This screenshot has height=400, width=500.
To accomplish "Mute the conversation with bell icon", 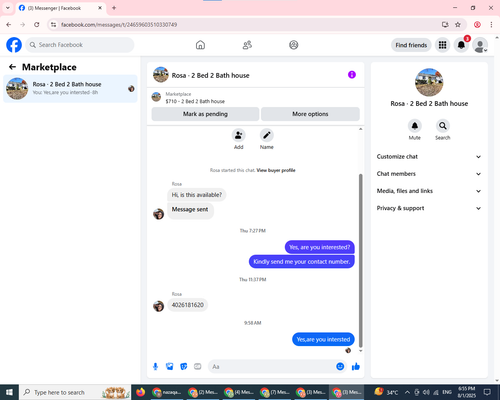I will tap(415, 126).
